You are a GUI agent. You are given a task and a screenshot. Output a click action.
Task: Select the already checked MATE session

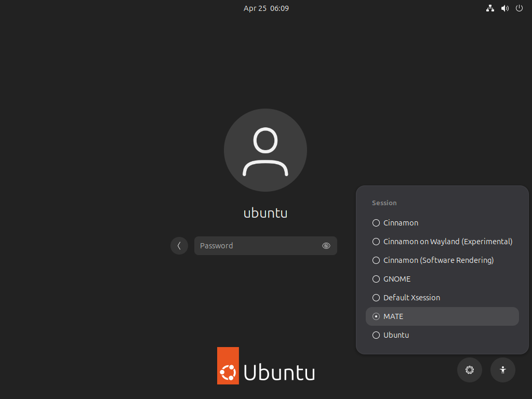tap(376, 316)
